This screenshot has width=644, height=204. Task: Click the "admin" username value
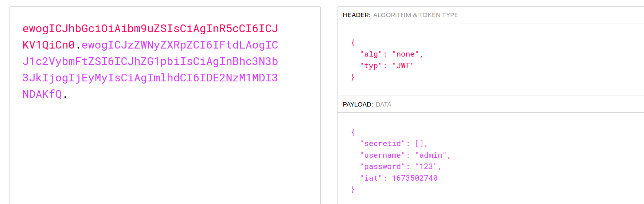[x=431, y=155]
